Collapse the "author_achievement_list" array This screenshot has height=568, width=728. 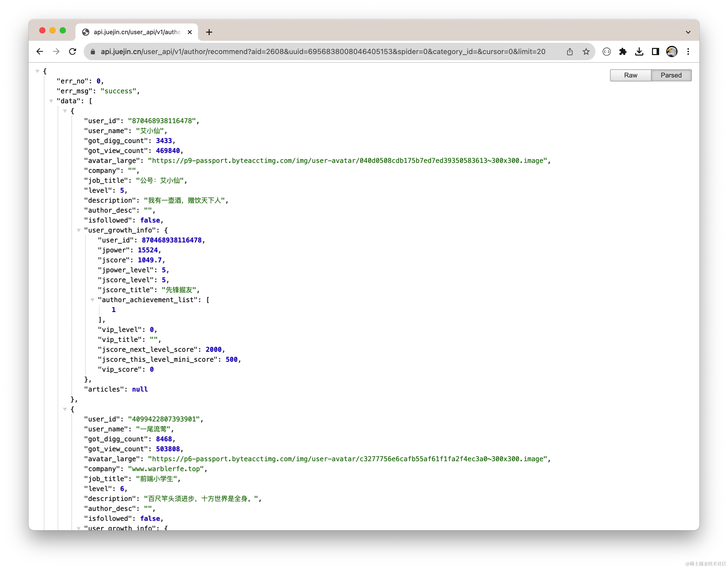(x=92, y=300)
